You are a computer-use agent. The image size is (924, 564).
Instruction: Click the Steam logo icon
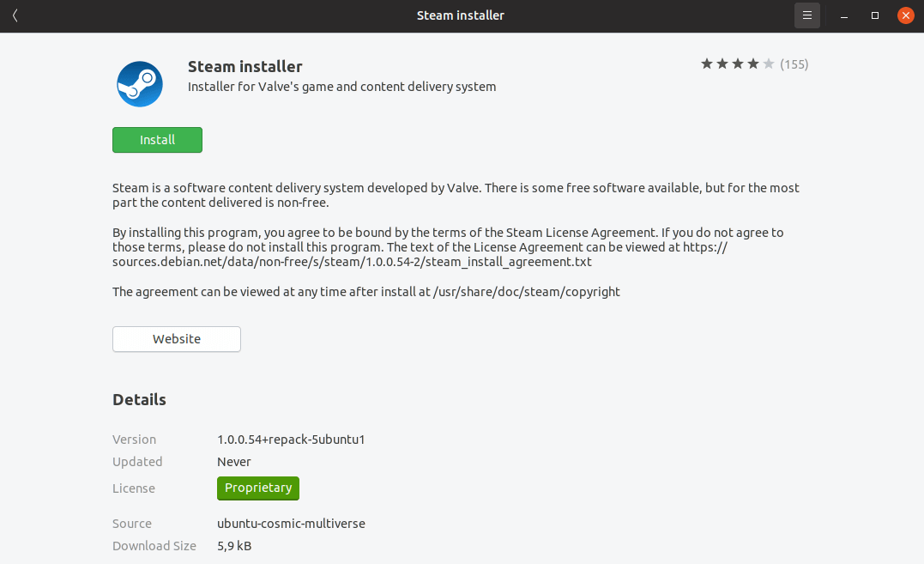pos(140,84)
